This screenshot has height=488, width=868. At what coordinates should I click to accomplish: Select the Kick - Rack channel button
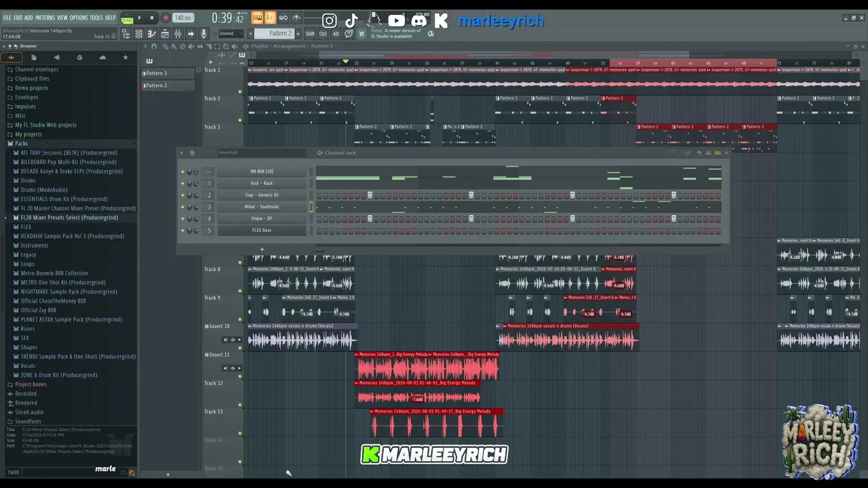(x=262, y=183)
